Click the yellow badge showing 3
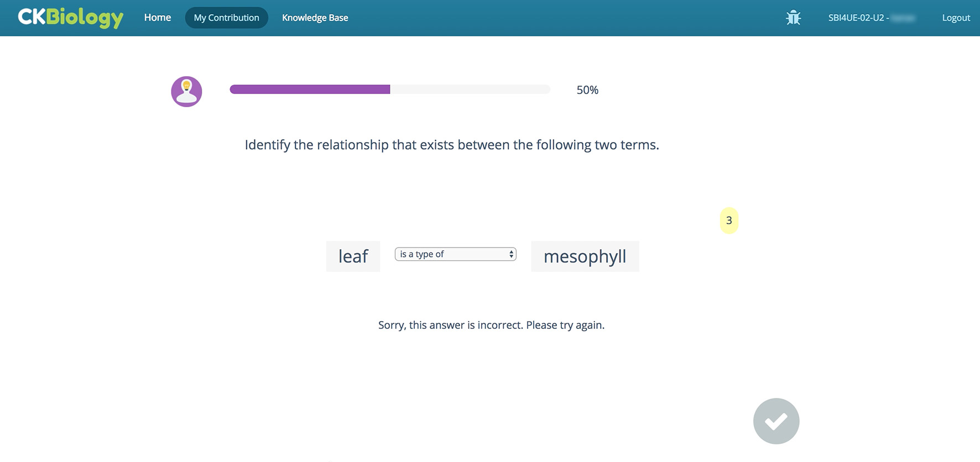The image size is (980, 462). [x=729, y=221]
